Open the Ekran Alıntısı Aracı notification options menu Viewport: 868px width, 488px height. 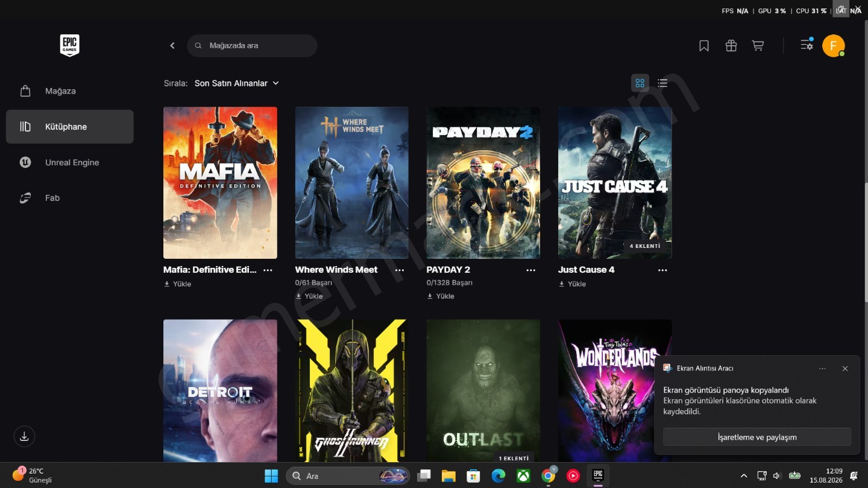pos(823,369)
